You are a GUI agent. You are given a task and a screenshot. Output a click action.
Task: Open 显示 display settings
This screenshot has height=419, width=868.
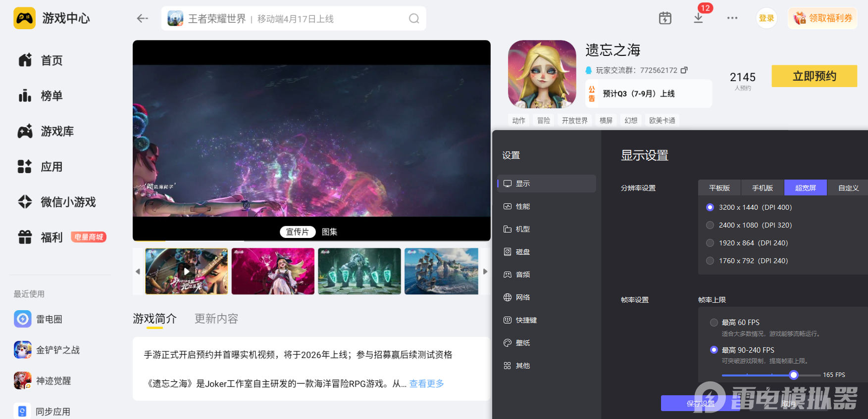click(547, 184)
